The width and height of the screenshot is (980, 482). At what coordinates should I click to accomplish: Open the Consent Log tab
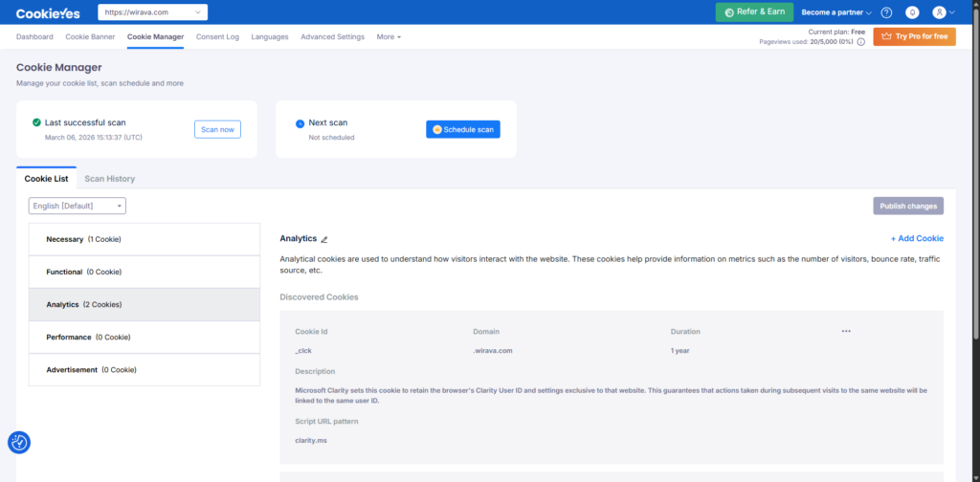tap(217, 37)
